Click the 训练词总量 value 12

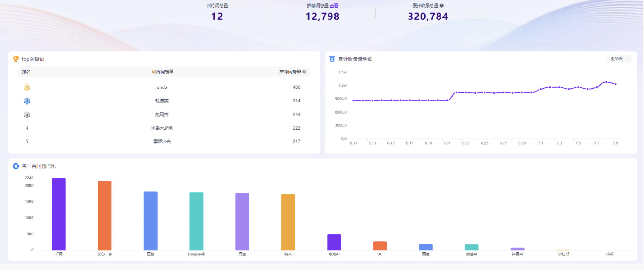pyautogui.click(x=217, y=16)
